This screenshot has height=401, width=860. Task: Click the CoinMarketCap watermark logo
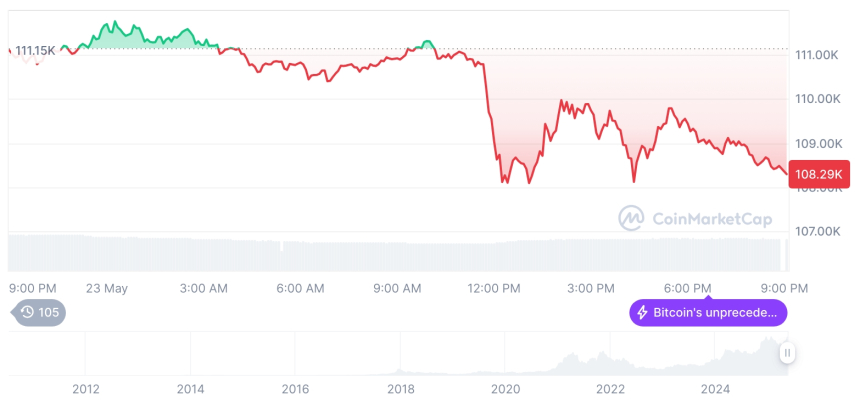[x=631, y=218]
